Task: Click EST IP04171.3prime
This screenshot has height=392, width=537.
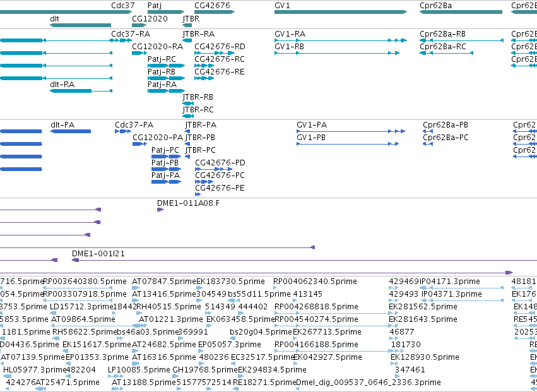Action: click(x=450, y=282)
